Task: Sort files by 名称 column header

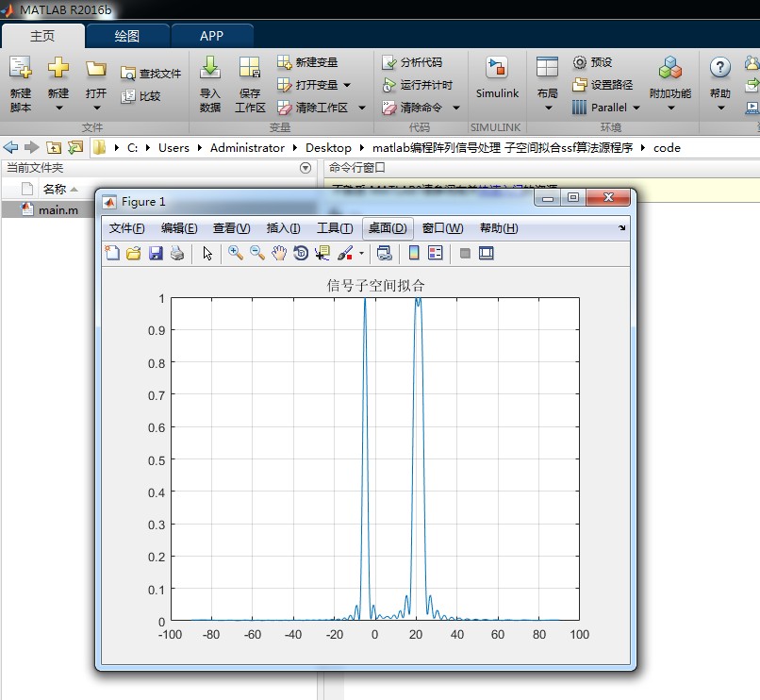Action: coord(55,189)
